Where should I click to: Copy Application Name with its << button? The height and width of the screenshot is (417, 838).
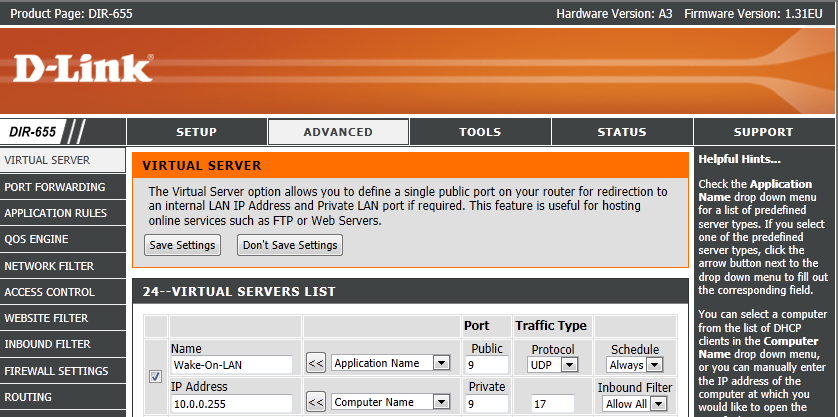[x=316, y=364]
